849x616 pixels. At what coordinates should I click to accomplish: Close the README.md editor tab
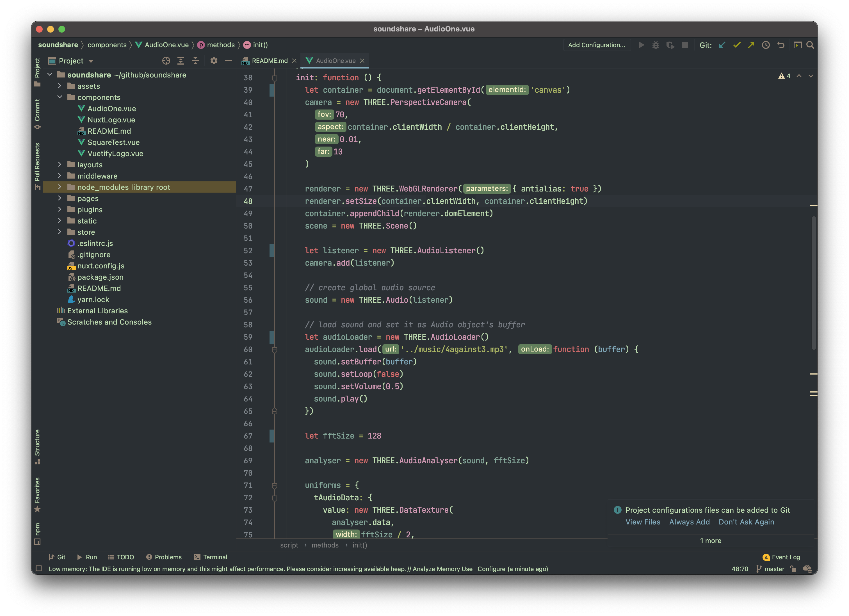point(294,61)
